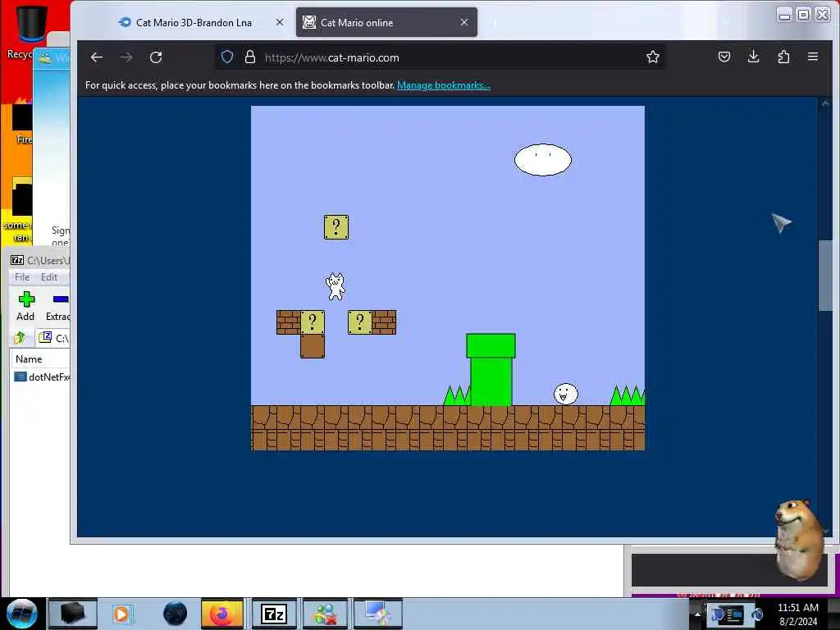Open the computer monitor taskbar icon

[x=377, y=614]
